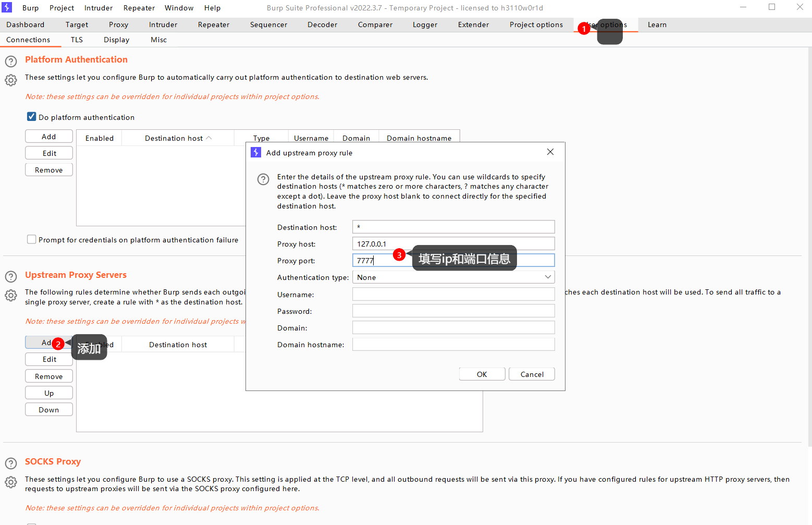
Task: Select the TLS sub-tab
Action: coord(77,40)
